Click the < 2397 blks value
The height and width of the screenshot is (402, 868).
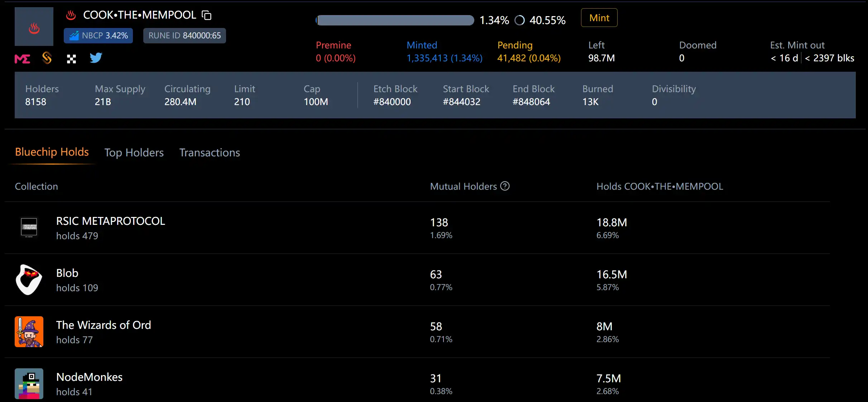[x=830, y=58]
